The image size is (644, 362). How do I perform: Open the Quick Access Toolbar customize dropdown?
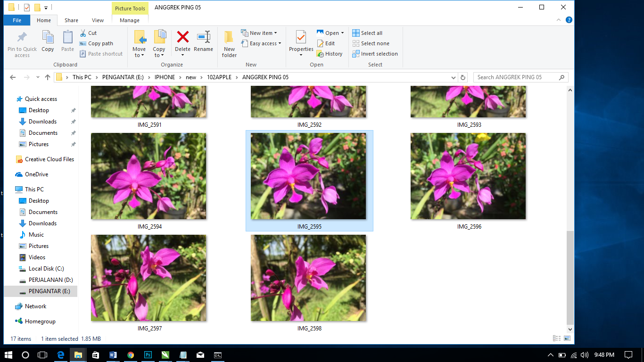click(x=46, y=8)
